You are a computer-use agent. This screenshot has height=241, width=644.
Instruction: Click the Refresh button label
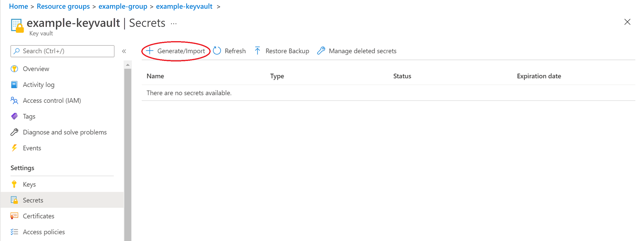[x=235, y=51]
